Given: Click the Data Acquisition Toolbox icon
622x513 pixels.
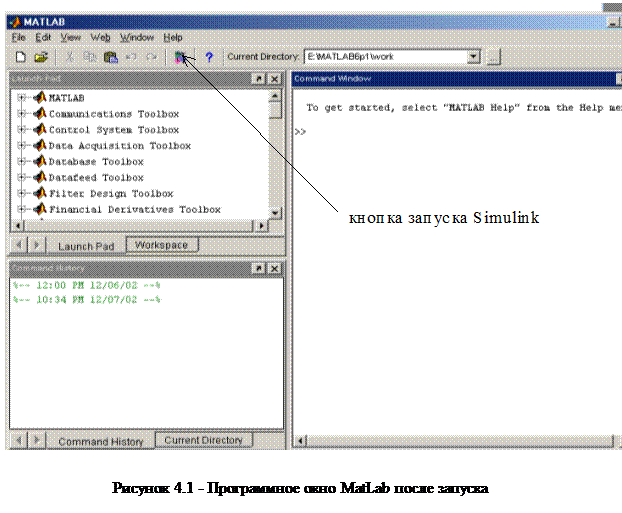Looking at the screenshot, I should [40, 145].
